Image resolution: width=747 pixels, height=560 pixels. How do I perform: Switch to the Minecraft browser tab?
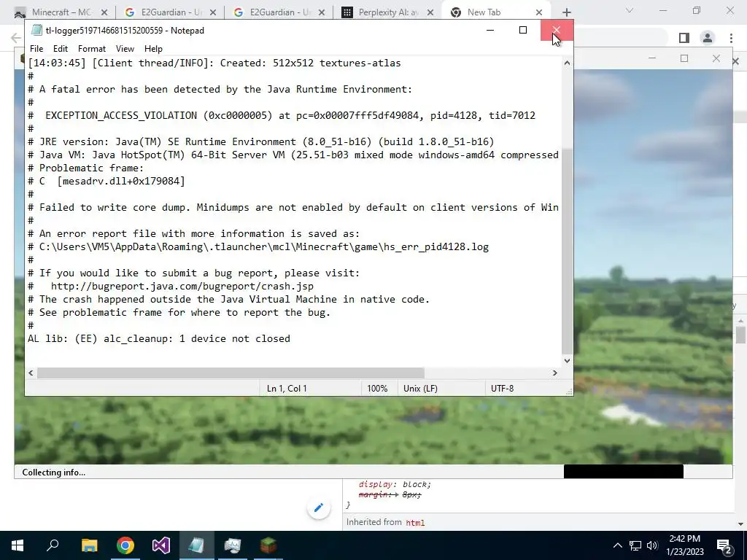61,12
